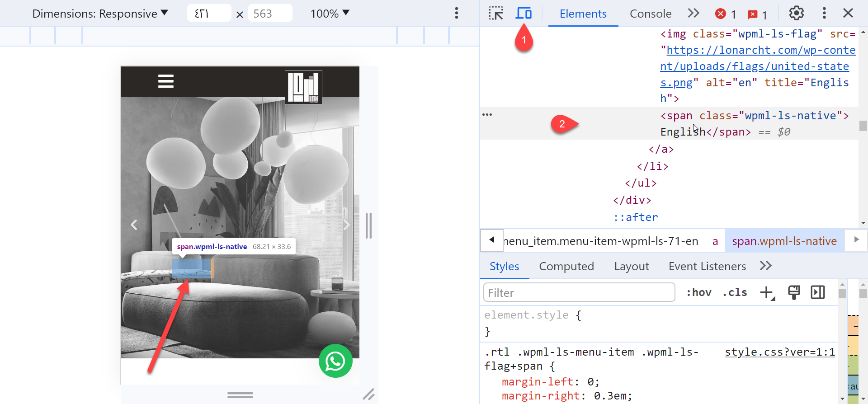Toggle the computed styles sidebar icon
Screen dimensions: 868x404
coord(818,292)
